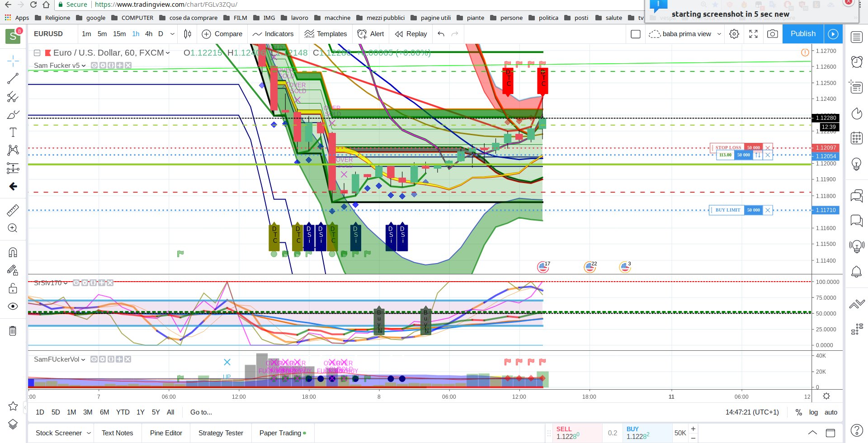The height and width of the screenshot is (443, 868).
Task: Toggle hide all drawing tools
Action: (x=13, y=306)
